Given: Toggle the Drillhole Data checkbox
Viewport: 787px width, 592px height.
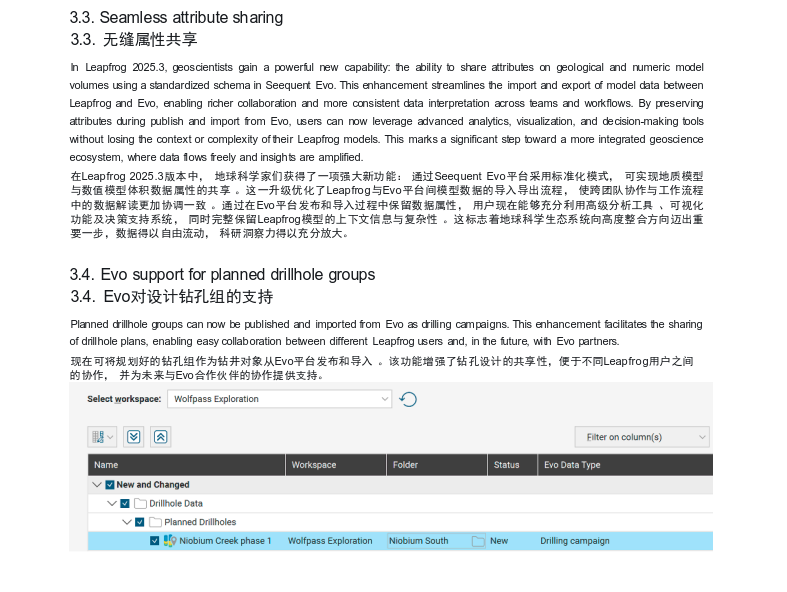Looking at the screenshot, I should (x=125, y=504).
